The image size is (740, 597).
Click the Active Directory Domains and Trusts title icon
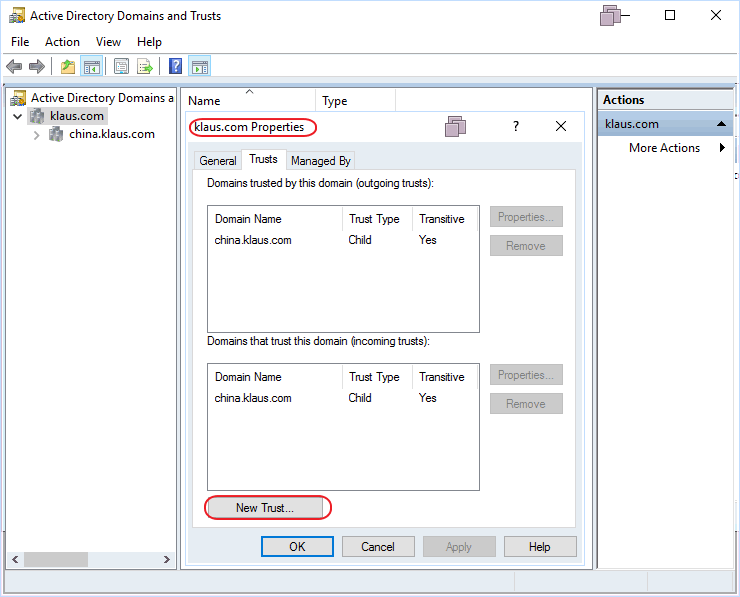tap(17, 16)
